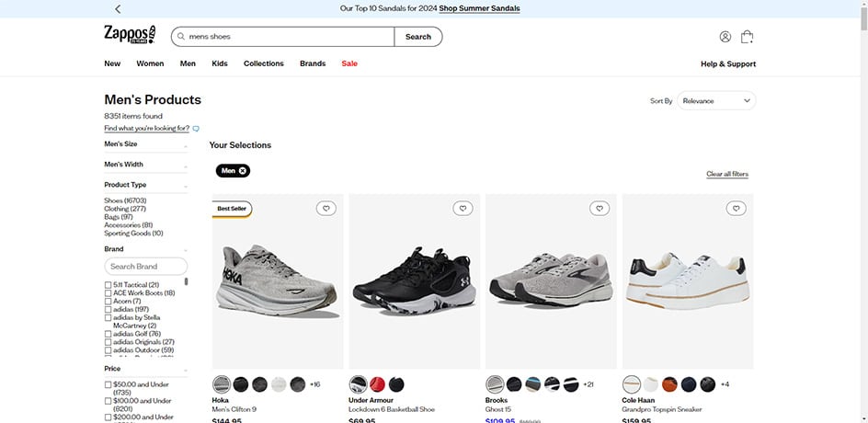This screenshot has width=868, height=423.
Task: Check the adidas (197) brand checkbox
Action: click(x=108, y=310)
